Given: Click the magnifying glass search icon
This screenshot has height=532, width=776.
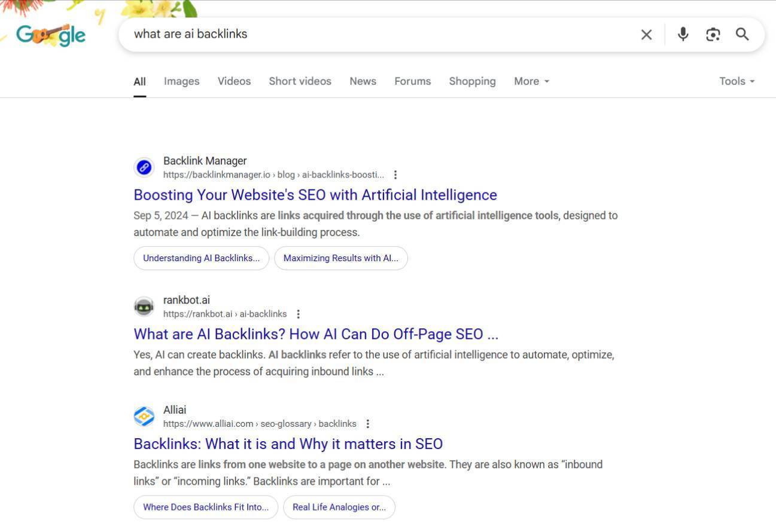Looking at the screenshot, I should click(x=742, y=34).
